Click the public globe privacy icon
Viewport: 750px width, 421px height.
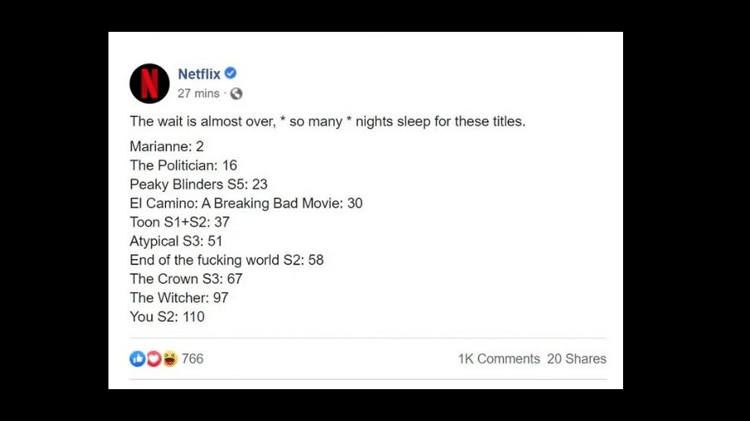[x=236, y=93]
